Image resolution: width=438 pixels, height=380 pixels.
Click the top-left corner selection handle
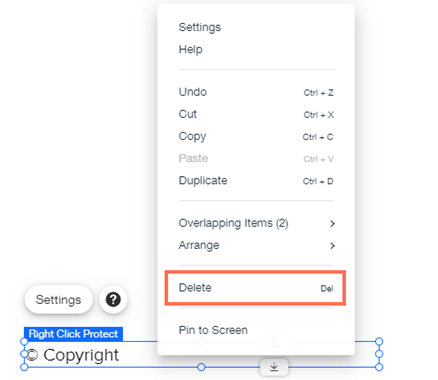click(x=24, y=341)
